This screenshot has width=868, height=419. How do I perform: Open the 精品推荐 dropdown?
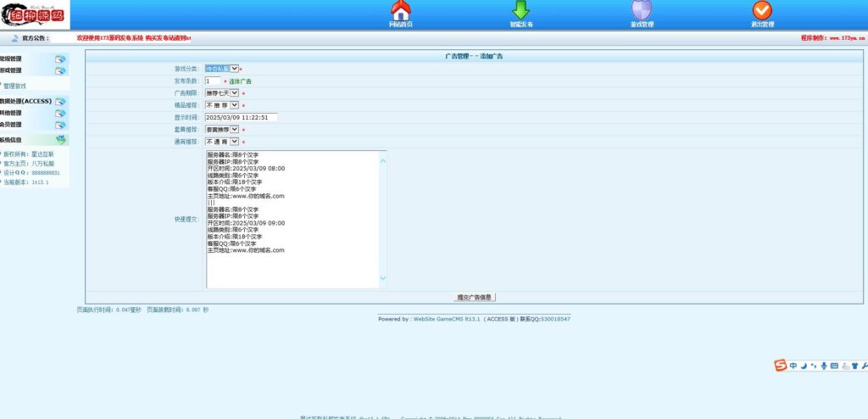pyautogui.click(x=221, y=105)
